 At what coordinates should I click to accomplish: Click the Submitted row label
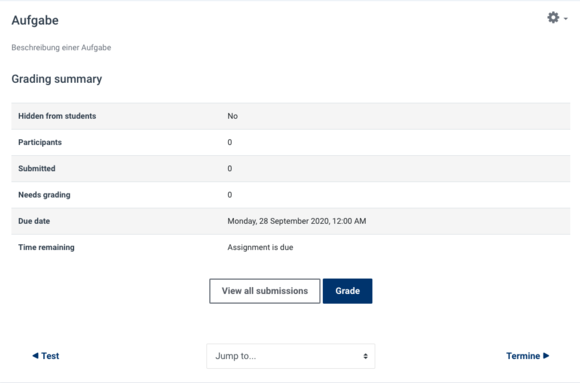37,168
